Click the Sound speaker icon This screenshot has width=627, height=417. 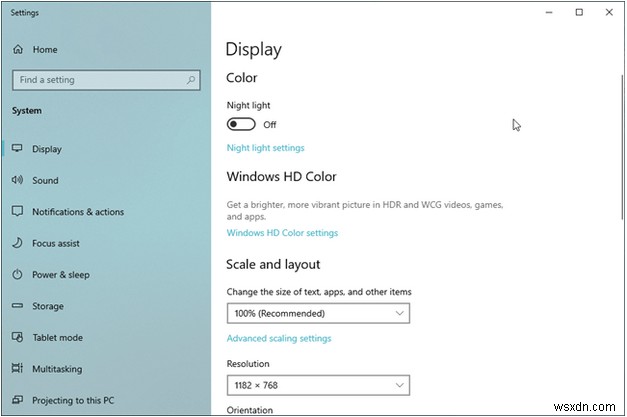click(x=17, y=180)
